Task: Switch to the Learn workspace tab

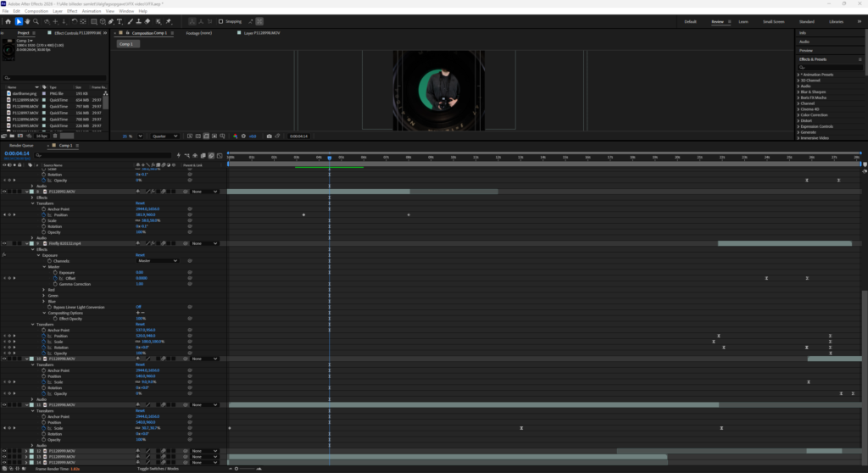Action: tap(743, 21)
